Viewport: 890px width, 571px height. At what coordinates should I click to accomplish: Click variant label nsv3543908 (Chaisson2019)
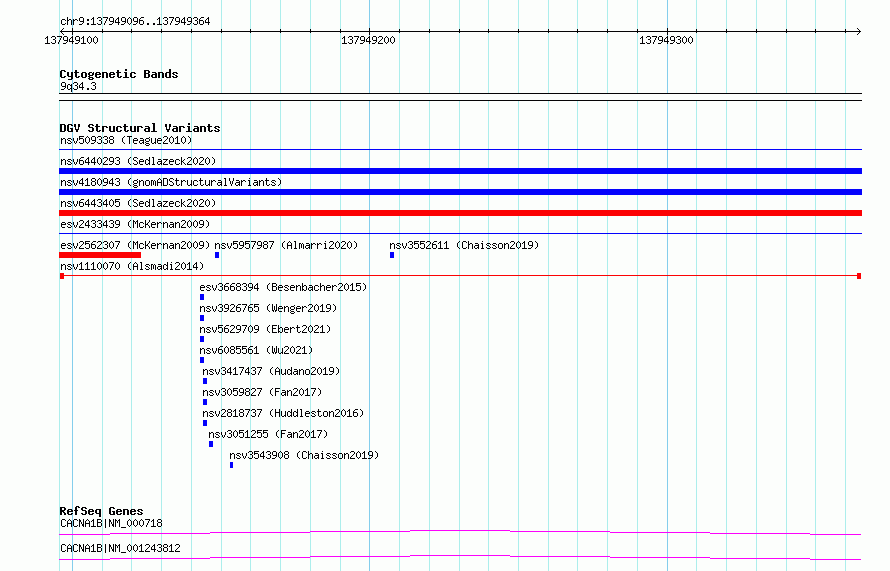304,455
